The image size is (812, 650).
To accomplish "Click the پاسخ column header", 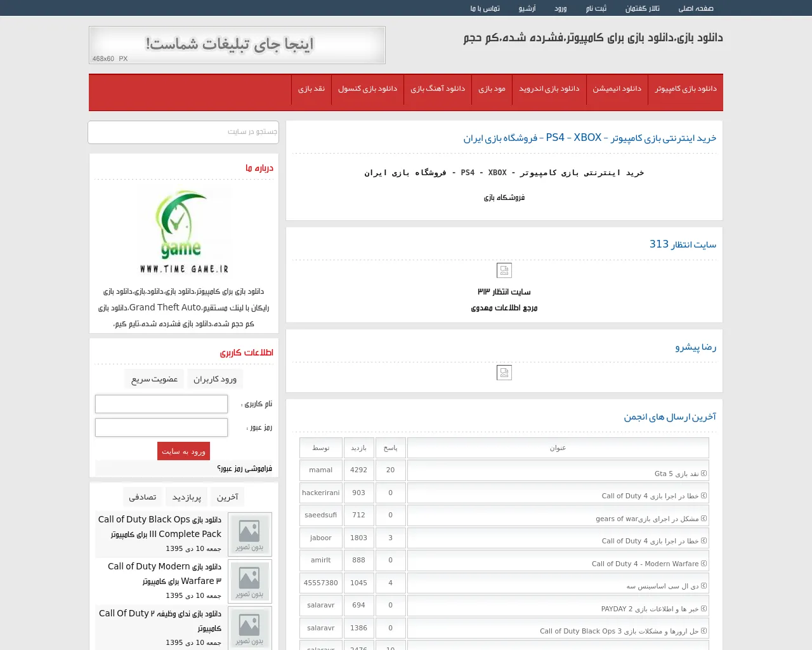I will pyautogui.click(x=391, y=448).
